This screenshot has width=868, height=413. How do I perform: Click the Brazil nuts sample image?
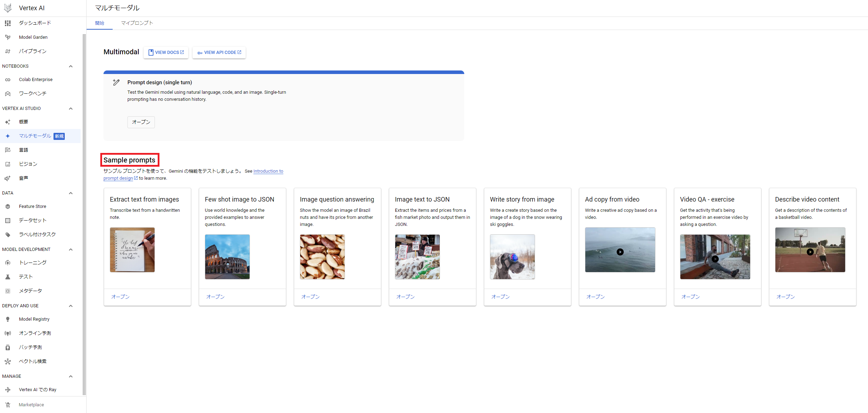pyautogui.click(x=322, y=257)
